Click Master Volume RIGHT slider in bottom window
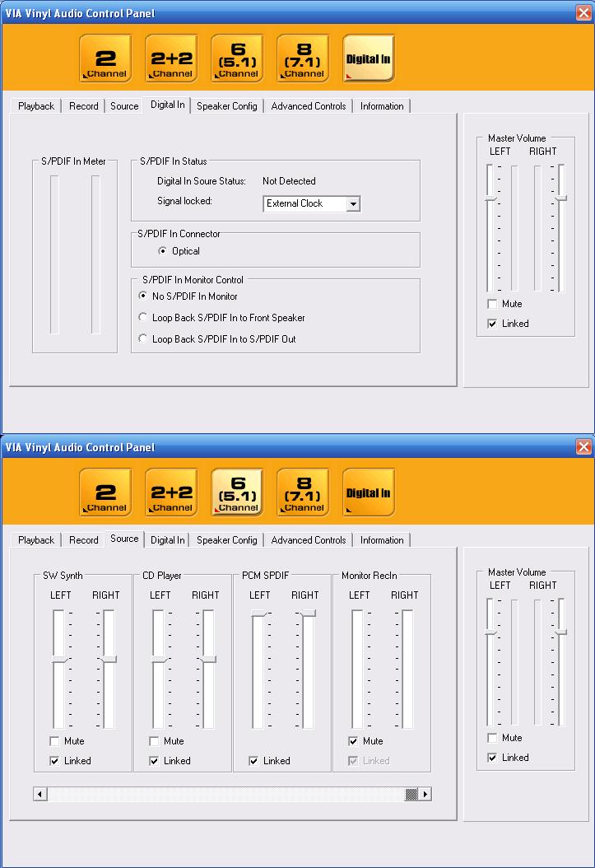 point(560,632)
